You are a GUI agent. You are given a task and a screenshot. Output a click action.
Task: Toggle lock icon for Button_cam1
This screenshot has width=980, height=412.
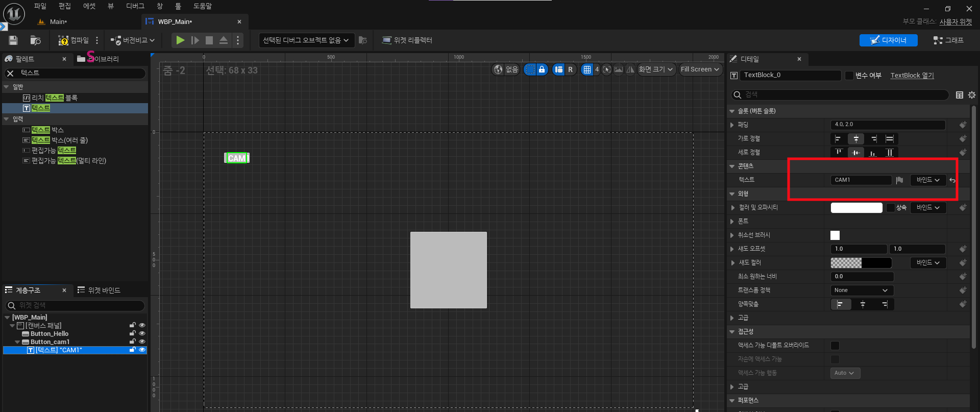(133, 342)
